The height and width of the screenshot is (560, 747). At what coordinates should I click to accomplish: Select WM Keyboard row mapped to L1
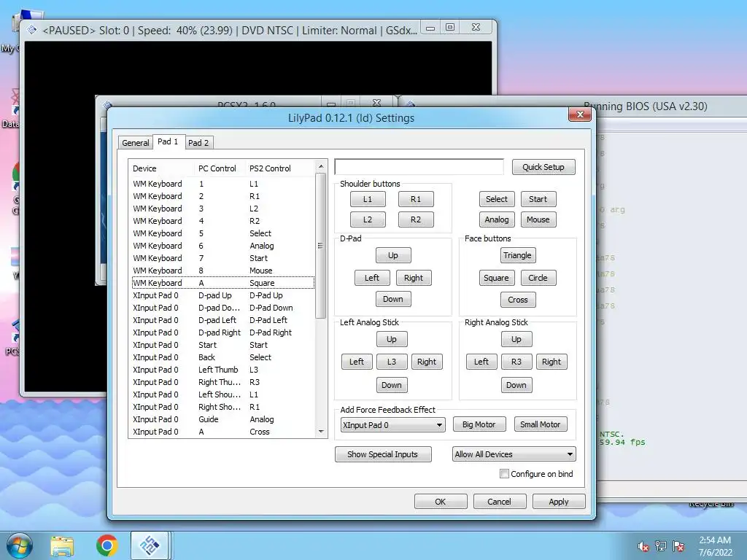click(223, 184)
